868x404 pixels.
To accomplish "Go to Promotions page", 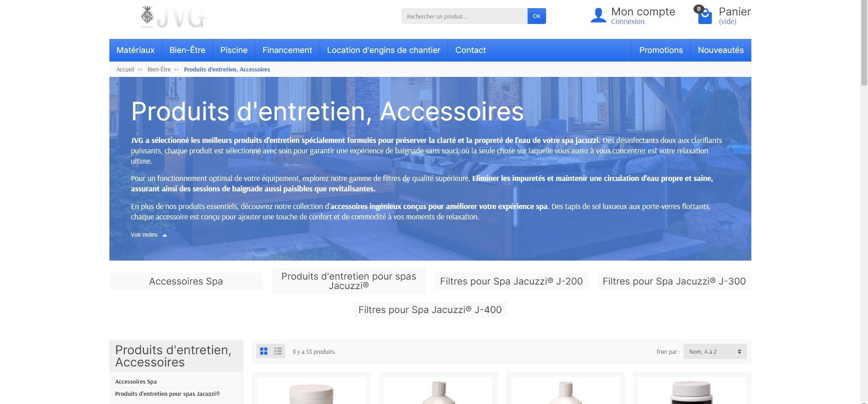I will point(661,50).
